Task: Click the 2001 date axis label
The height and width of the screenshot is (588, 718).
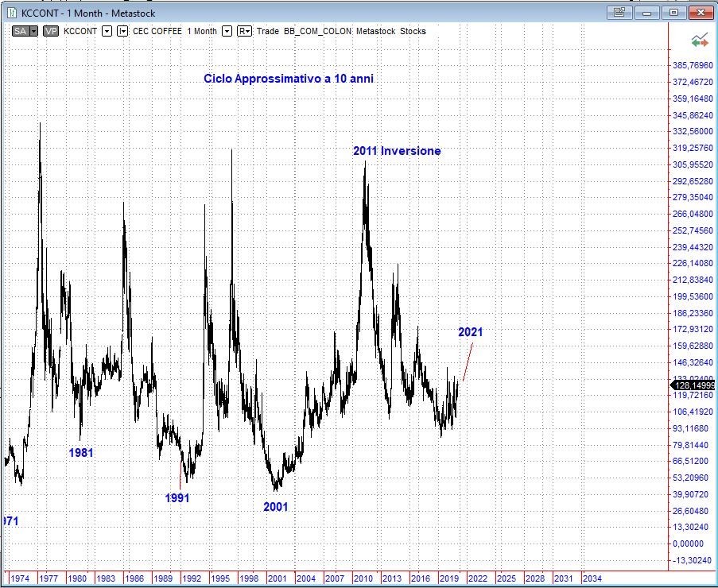Action: [x=277, y=578]
